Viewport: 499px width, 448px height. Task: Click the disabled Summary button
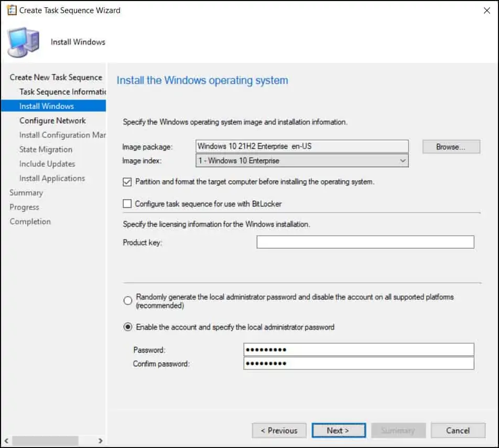[x=398, y=431]
